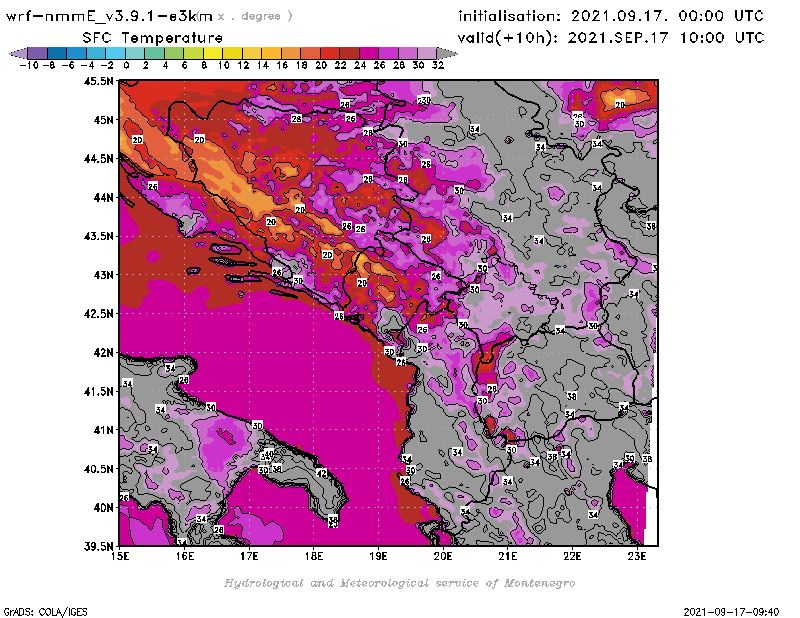Screen dimensions: 800x618
Task: Select the teal 0 to 2 legend swatch
Action: (x=135, y=54)
